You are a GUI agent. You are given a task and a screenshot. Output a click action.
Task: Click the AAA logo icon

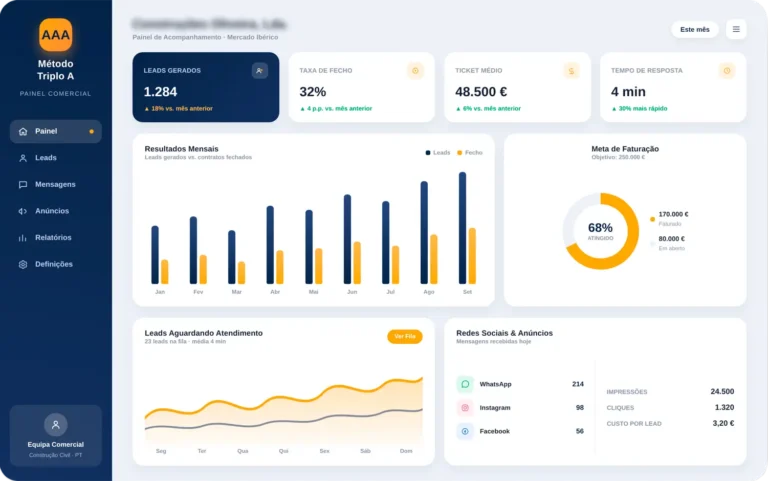click(x=55, y=35)
